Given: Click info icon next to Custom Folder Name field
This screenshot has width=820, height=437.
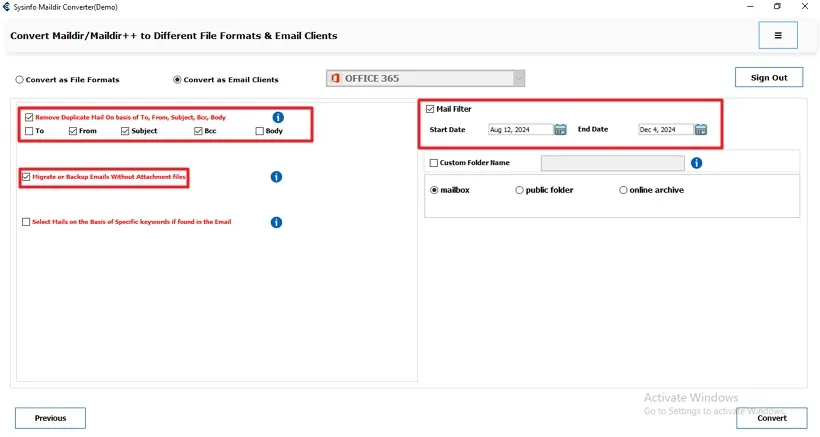Looking at the screenshot, I should (x=696, y=163).
